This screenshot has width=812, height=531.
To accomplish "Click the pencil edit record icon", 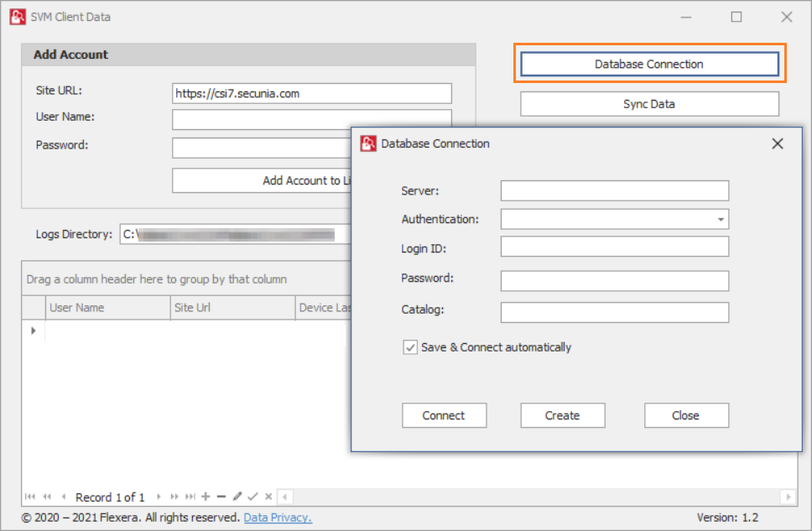I will tap(237, 497).
